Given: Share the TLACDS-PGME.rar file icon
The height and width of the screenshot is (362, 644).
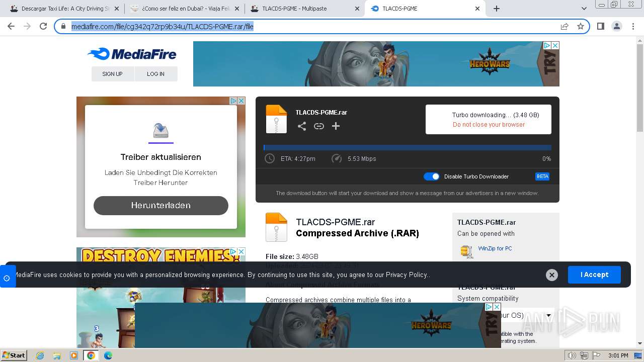Looking at the screenshot, I should pyautogui.click(x=302, y=126).
